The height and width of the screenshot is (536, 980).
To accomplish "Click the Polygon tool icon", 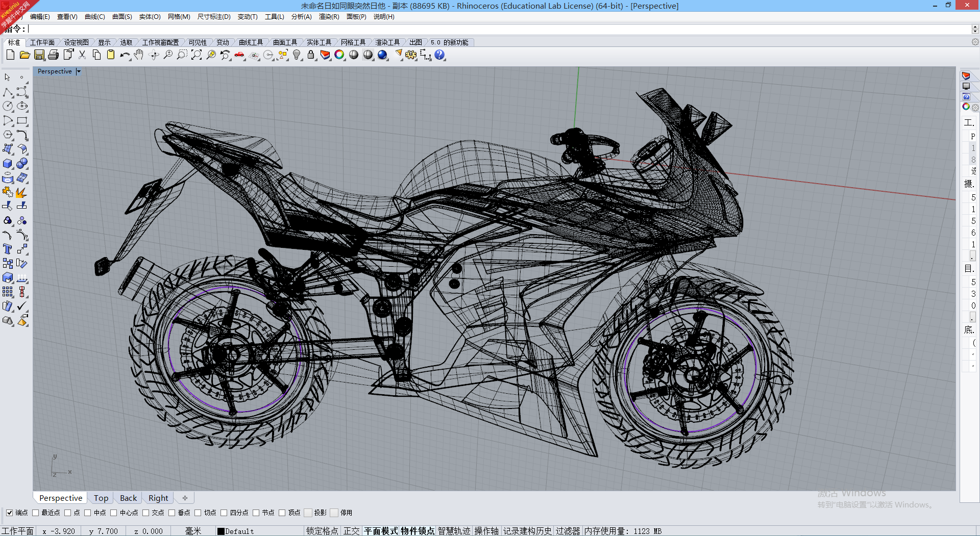I will [8, 135].
